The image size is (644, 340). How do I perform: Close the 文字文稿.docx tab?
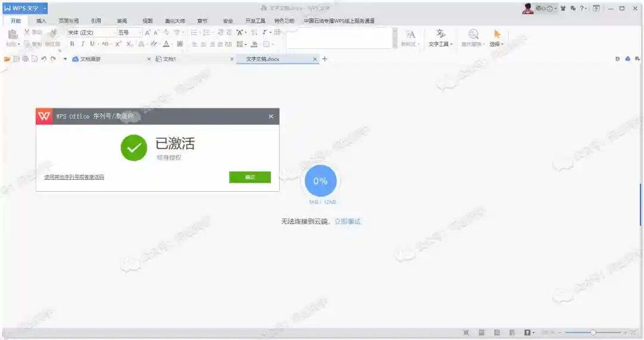pos(315,59)
